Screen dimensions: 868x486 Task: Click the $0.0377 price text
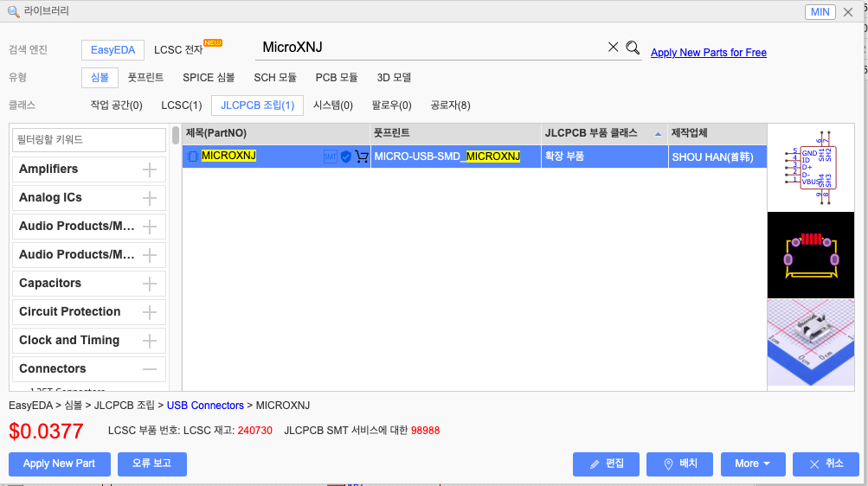(46, 432)
